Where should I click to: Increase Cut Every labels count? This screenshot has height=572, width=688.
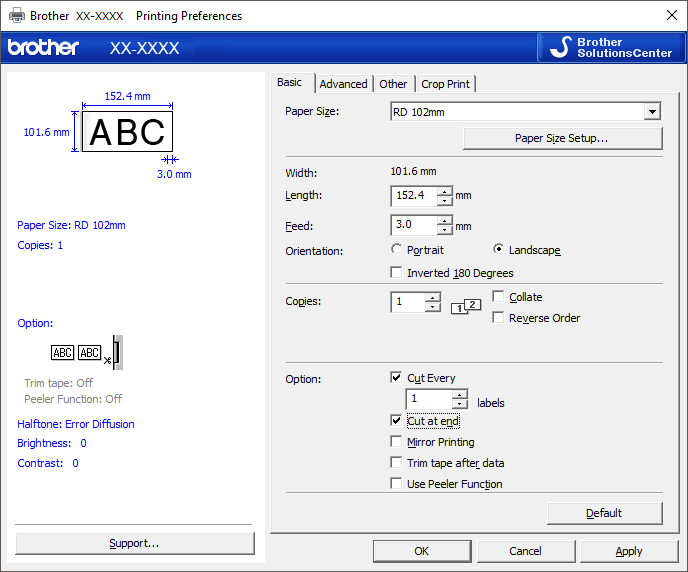[460, 394]
